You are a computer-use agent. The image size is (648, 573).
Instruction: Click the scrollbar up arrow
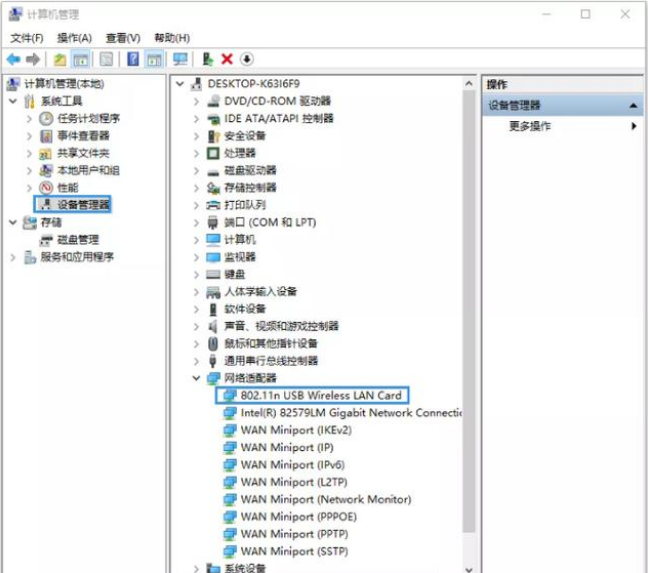tap(469, 84)
